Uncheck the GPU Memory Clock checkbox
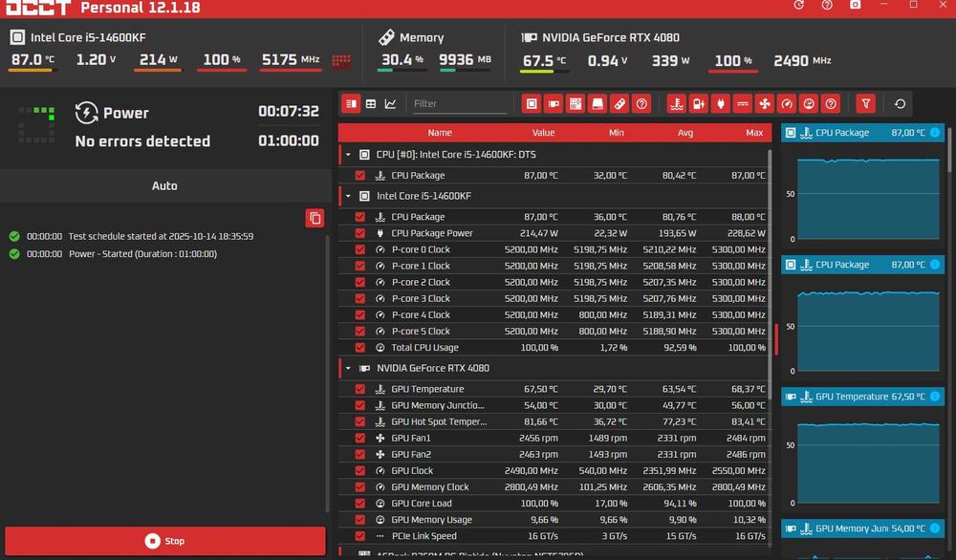Viewport: 956px width, 560px height. click(x=359, y=486)
